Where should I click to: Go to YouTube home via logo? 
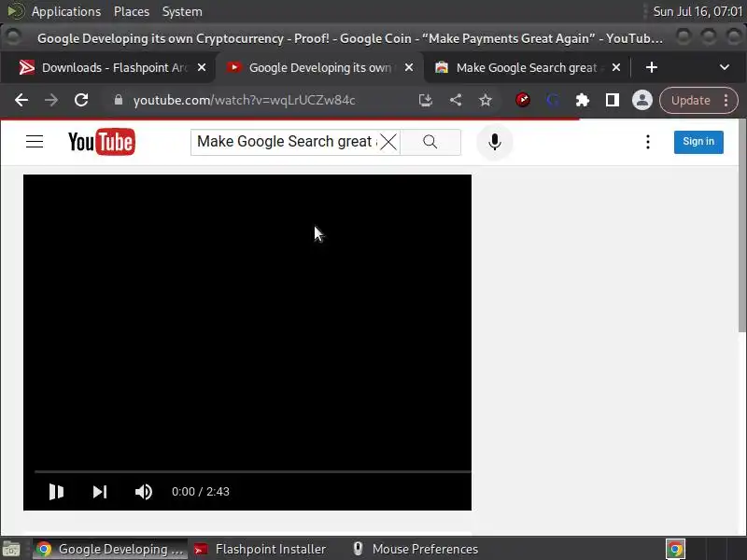pyautogui.click(x=102, y=142)
